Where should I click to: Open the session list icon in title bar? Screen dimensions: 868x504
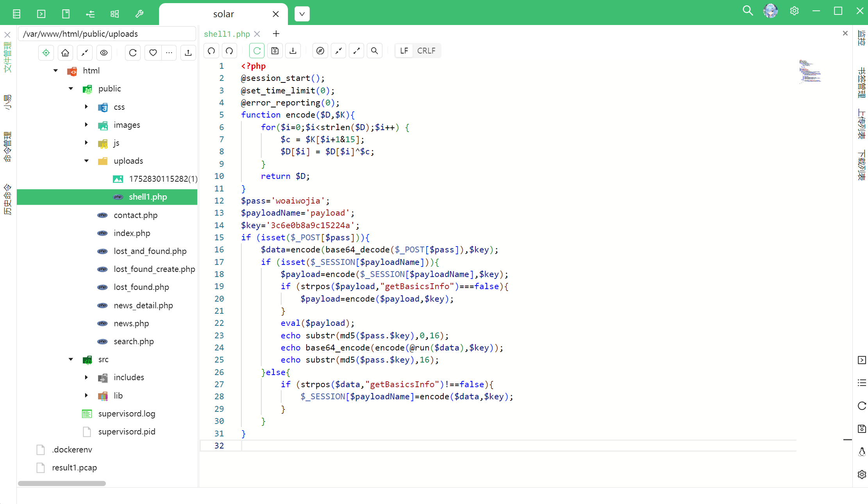pyautogui.click(x=16, y=14)
